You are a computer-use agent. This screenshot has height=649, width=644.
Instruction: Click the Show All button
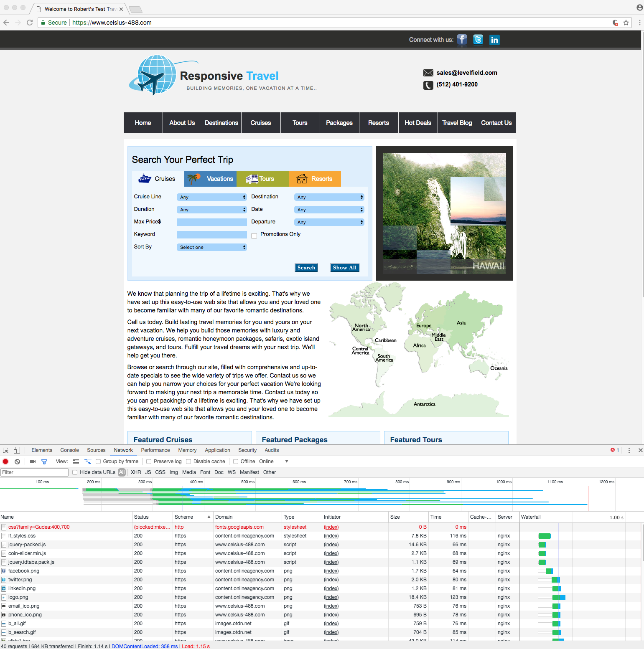(x=345, y=268)
